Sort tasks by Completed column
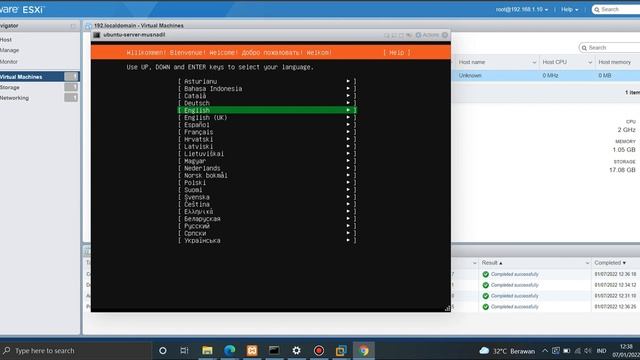The image size is (640, 360). click(610, 263)
